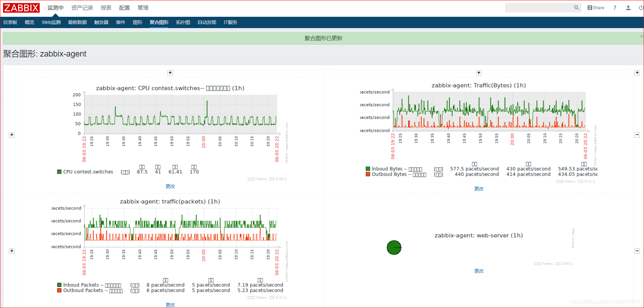Click 更改 link under CPU graph
This screenshot has height=308, width=644.
click(x=170, y=186)
